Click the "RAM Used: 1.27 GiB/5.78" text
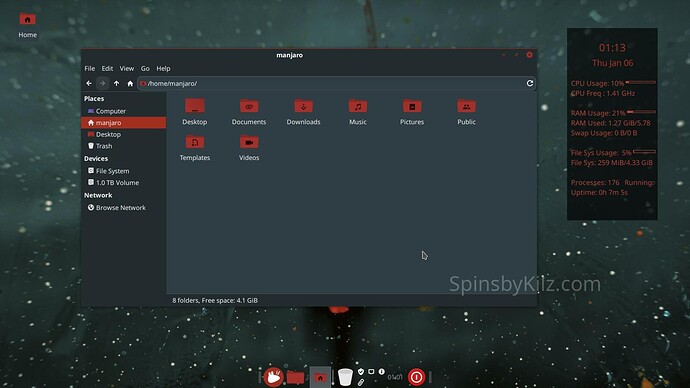The image size is (690, 388). click(610, 123)
